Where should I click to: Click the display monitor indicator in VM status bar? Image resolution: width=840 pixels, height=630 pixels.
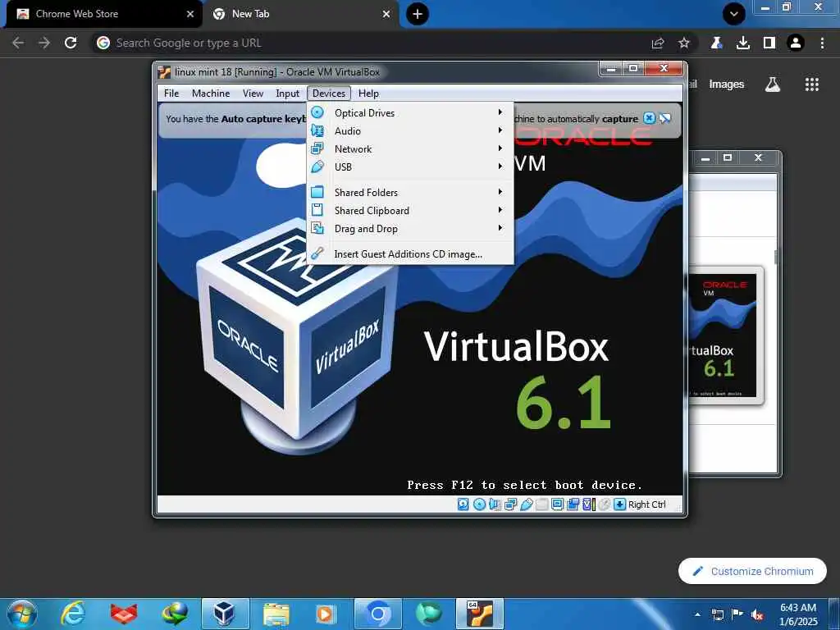(x=557, y=504)
